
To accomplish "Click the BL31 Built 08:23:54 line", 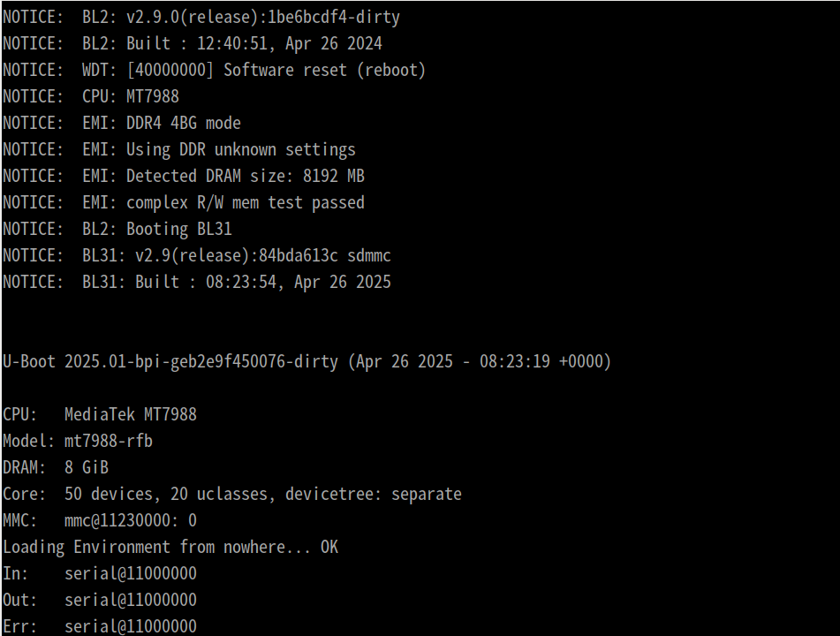I will 197,283.
